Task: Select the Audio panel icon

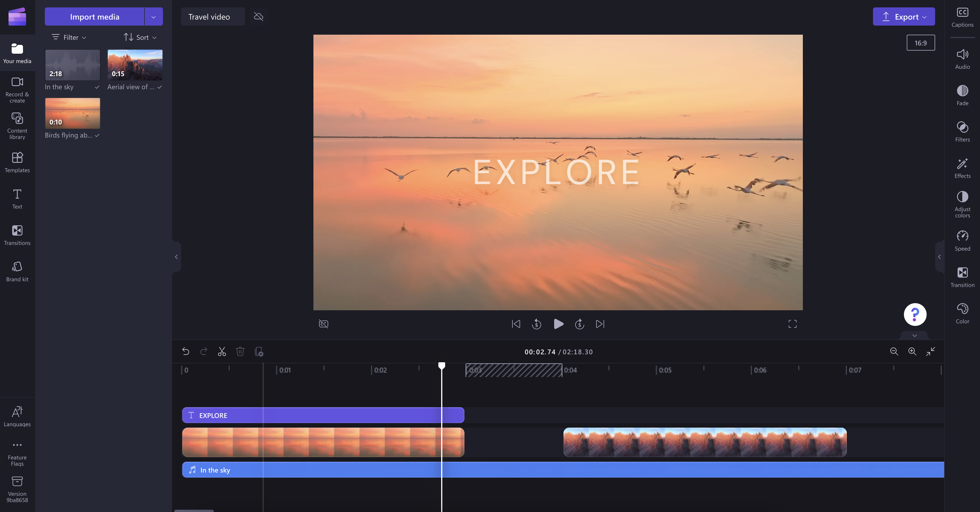Action: [x=962, y=55]
